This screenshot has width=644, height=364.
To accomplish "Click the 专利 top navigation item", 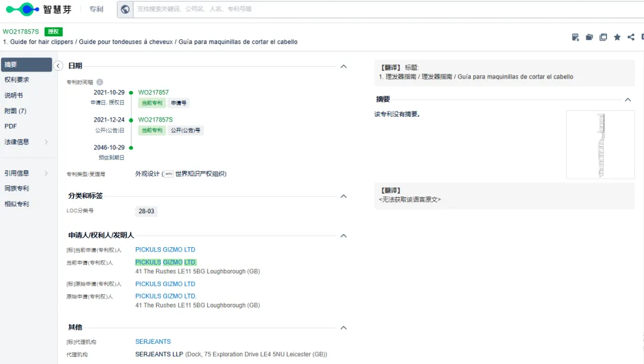I will pyautogui.click(x=97, y=9).
